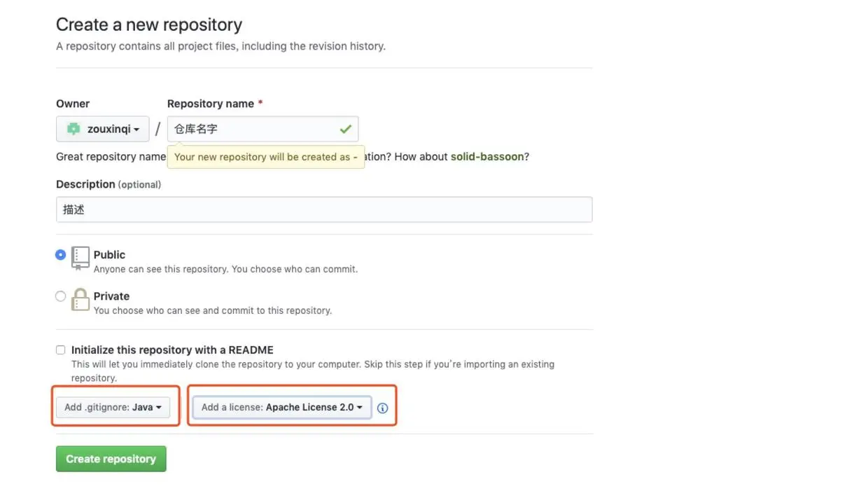Click the solid-bassoon name suggestion link
Viewport: 868px width, 498px height.
click(x=486, y=157)
